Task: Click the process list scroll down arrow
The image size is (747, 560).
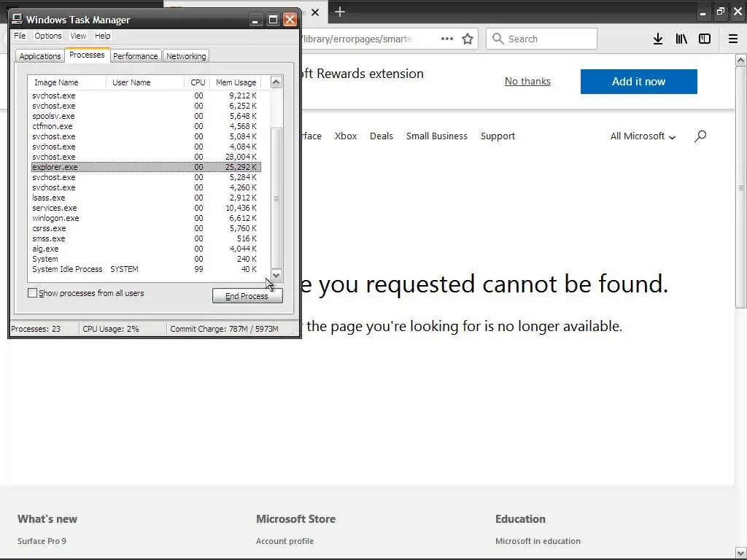Action: coord(276,275)
